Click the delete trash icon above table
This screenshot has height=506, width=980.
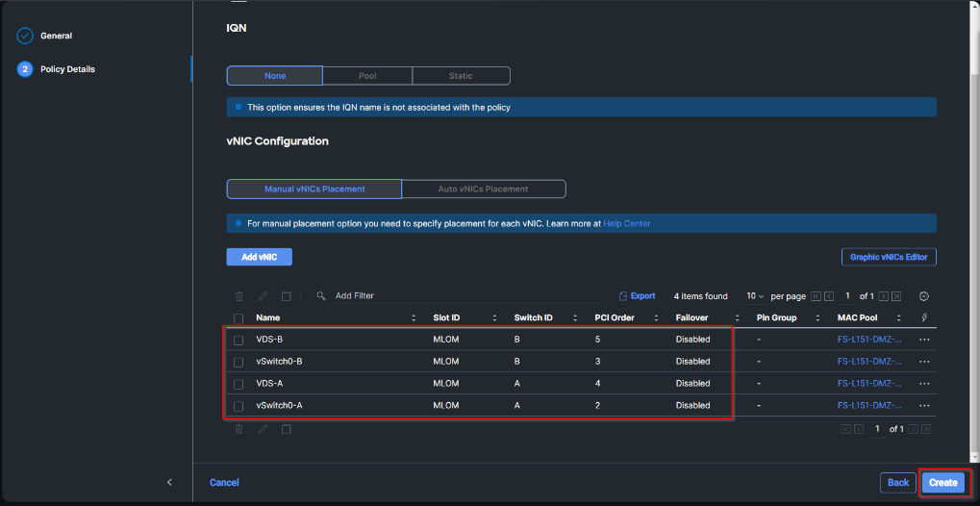point(239,296)
